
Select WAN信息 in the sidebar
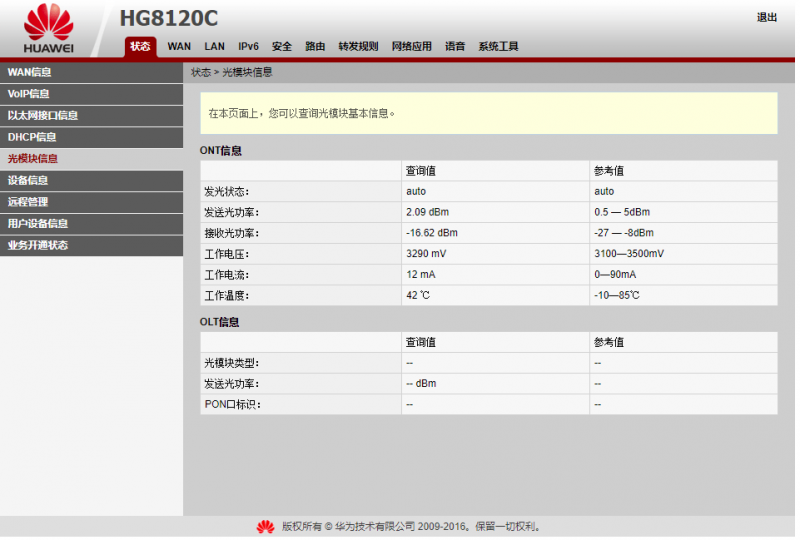tap(91, 72)
